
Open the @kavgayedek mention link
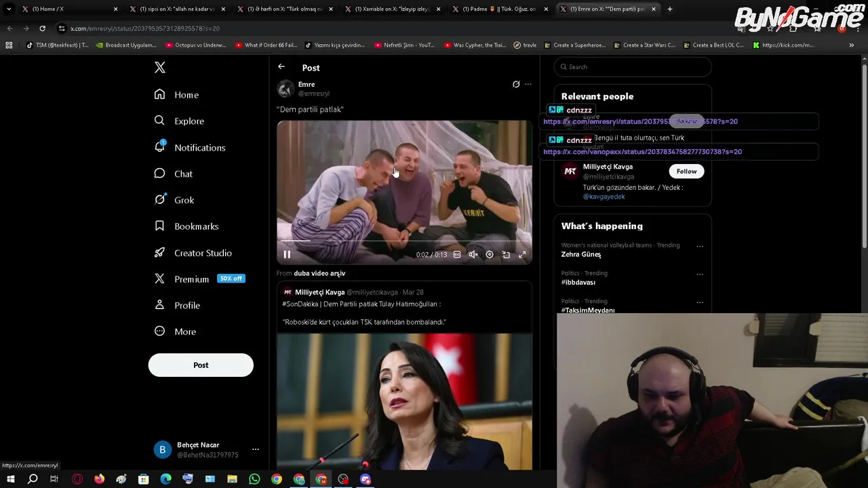click(604, 197)
